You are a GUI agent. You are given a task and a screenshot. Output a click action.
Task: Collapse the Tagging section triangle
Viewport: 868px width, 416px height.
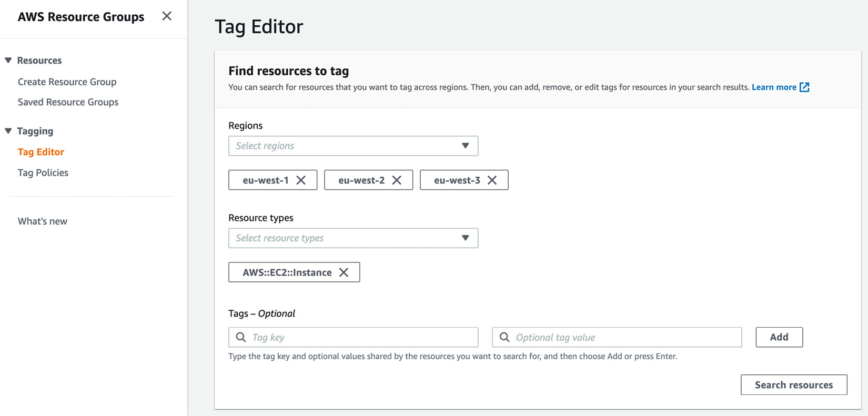[8, 131]
